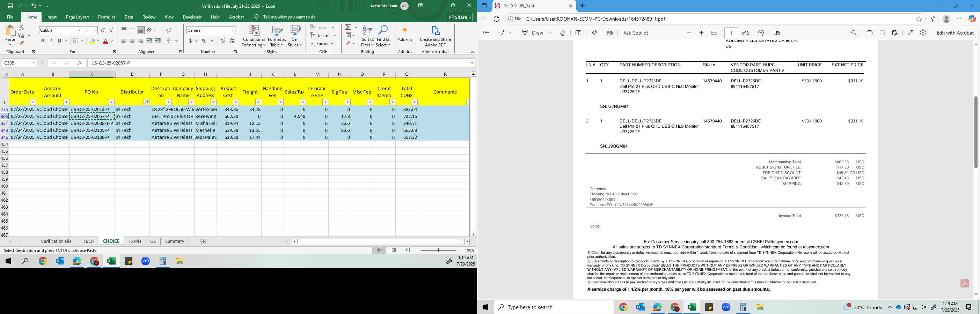Open the Name Box dropdown arrow
This screenshot has height=314, width=980.
coord(34,63)
